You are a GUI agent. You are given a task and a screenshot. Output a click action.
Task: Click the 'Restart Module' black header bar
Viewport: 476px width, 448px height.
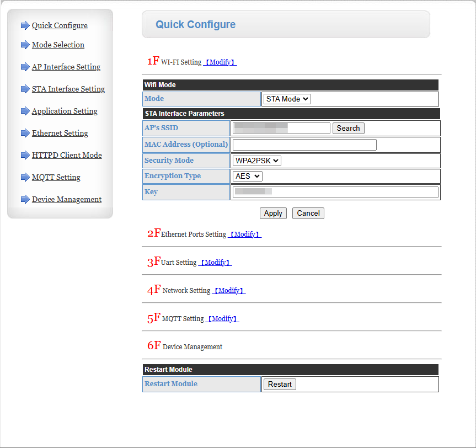[291, 369]
